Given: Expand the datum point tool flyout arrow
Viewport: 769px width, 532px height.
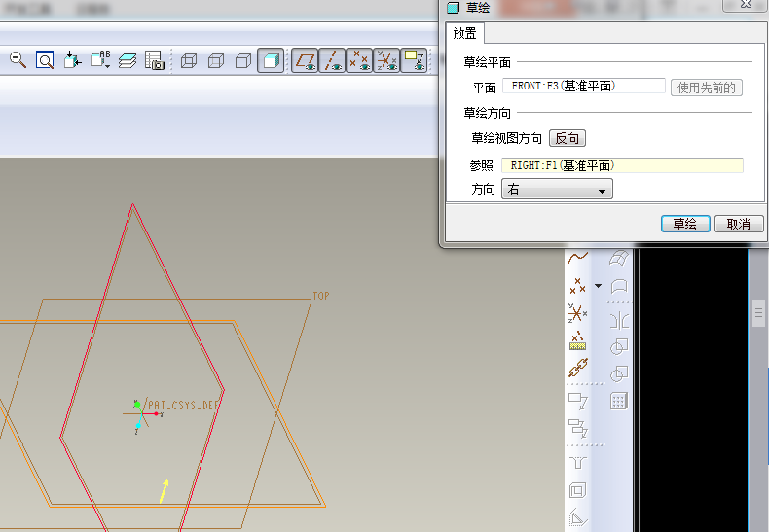Looking at the screenshot, I should coord(598,286).
